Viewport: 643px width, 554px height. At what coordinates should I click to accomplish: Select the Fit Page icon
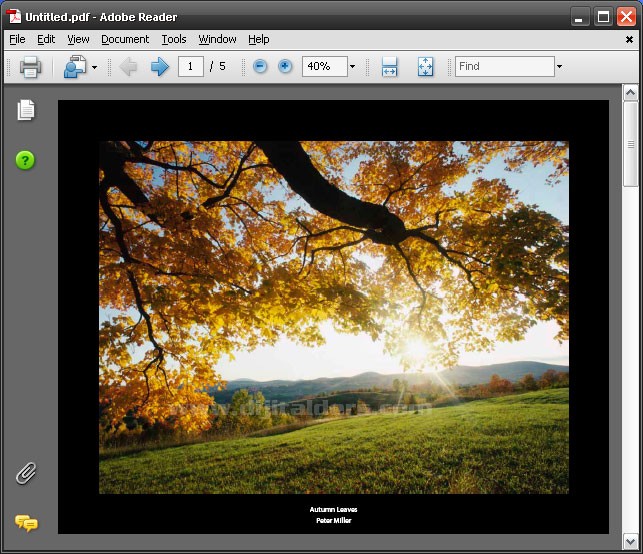(x=425, y=66)
